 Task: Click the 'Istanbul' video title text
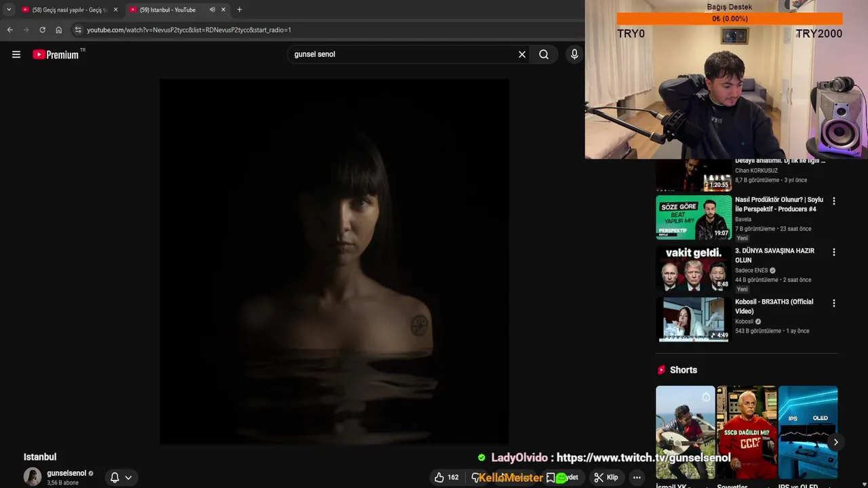40,457
